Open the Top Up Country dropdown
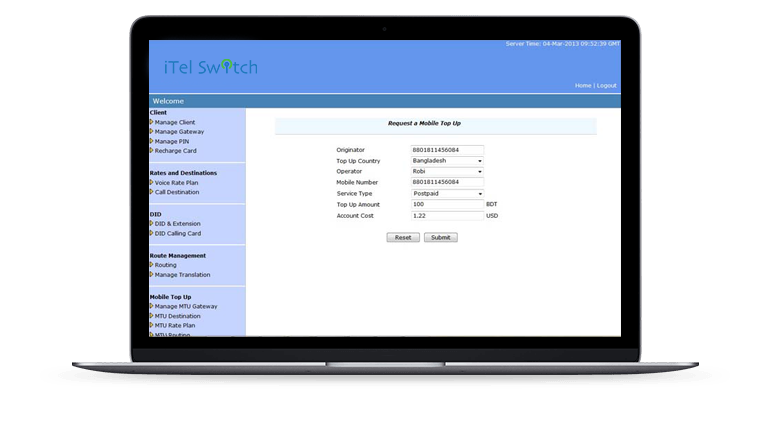 (x=447, y=161)
